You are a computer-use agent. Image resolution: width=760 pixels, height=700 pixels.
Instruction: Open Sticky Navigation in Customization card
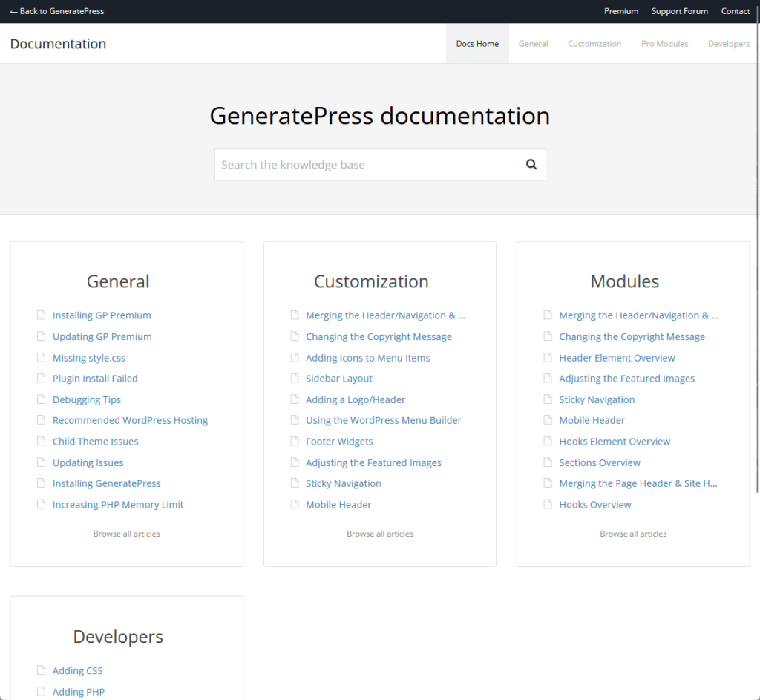pyautogui.click(x=344, y=483)
